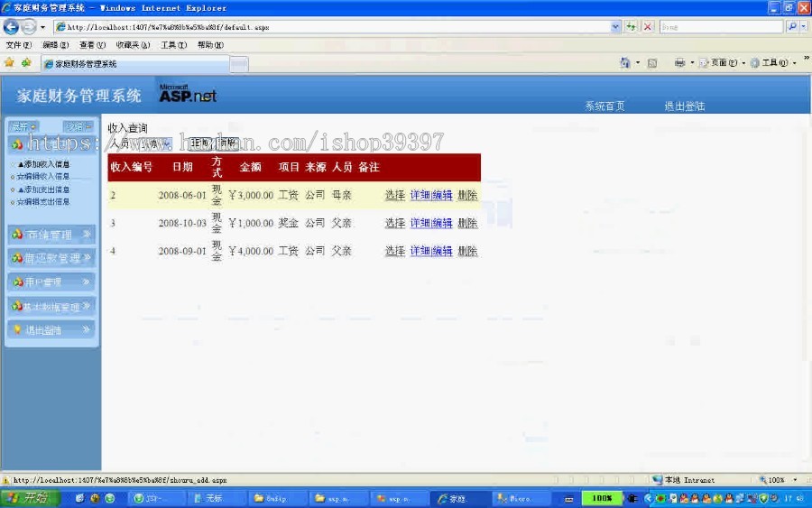Open the Home button dropdown arrow
Image resolution: width=812 pixels, height=508 pixels.
coord(638,62)
